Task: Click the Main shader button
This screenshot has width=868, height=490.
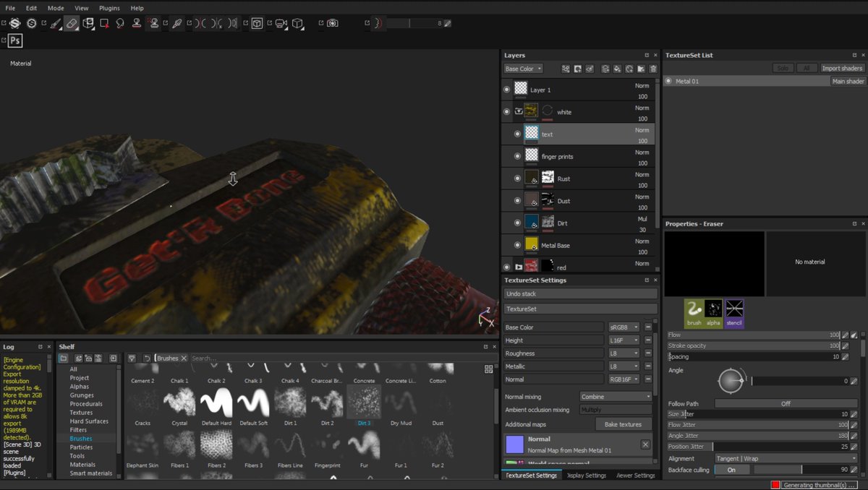Action: 848,82
